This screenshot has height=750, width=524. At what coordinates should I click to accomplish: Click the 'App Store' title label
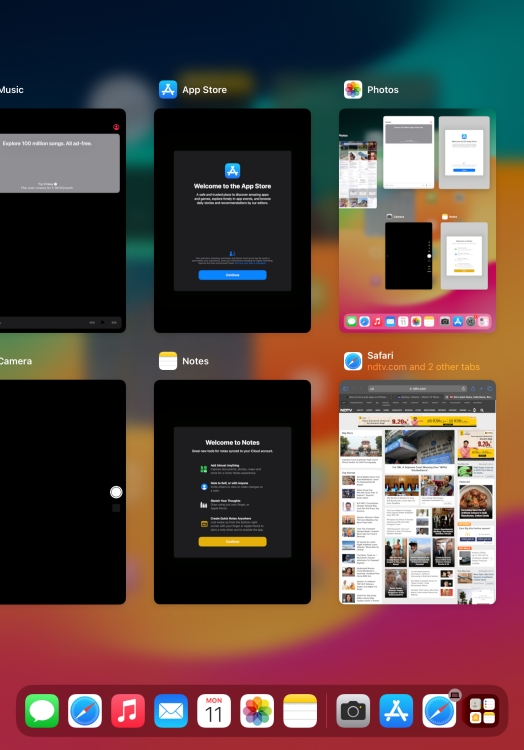click(x=204, y=89)
